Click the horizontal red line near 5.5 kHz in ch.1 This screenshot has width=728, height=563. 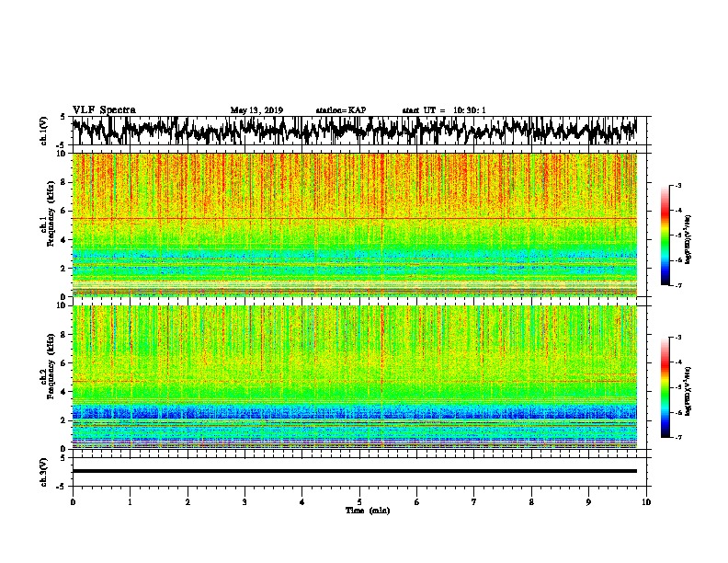354,218
